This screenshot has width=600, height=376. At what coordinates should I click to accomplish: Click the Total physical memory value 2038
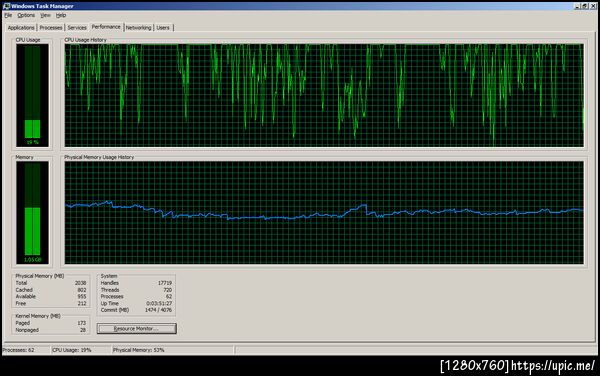80,283
